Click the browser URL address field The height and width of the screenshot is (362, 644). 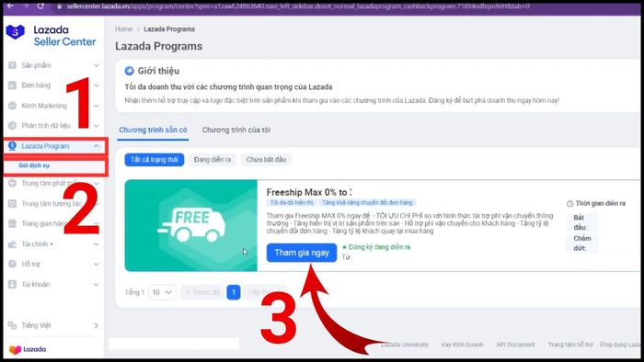click(x=298, y=6)
